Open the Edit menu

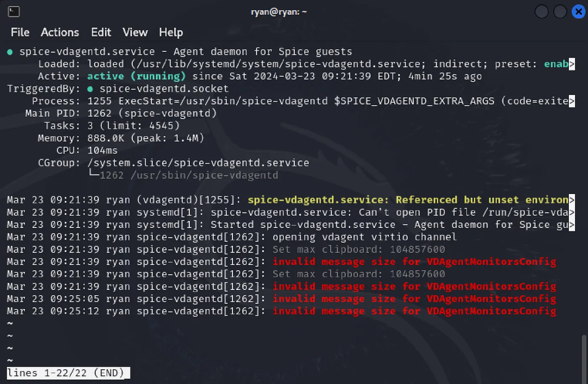tap(101, 32)
